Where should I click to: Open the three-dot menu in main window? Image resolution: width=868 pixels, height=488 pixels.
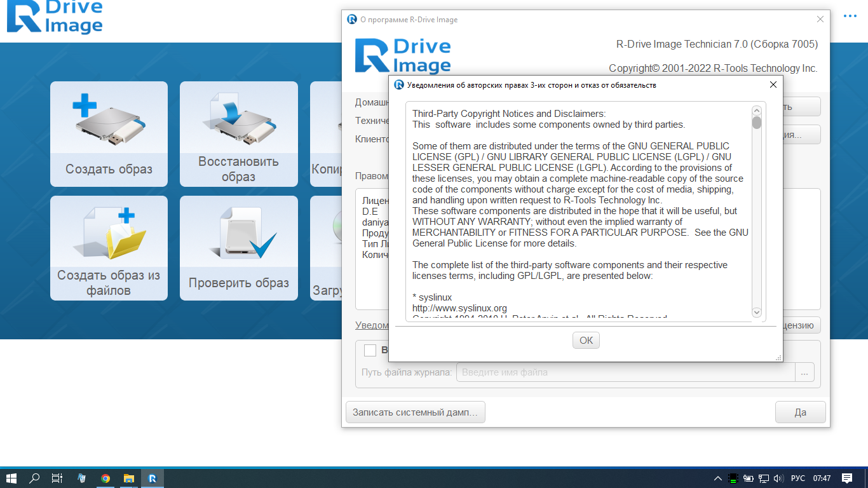pyautogui.click(x=850, y=16)
